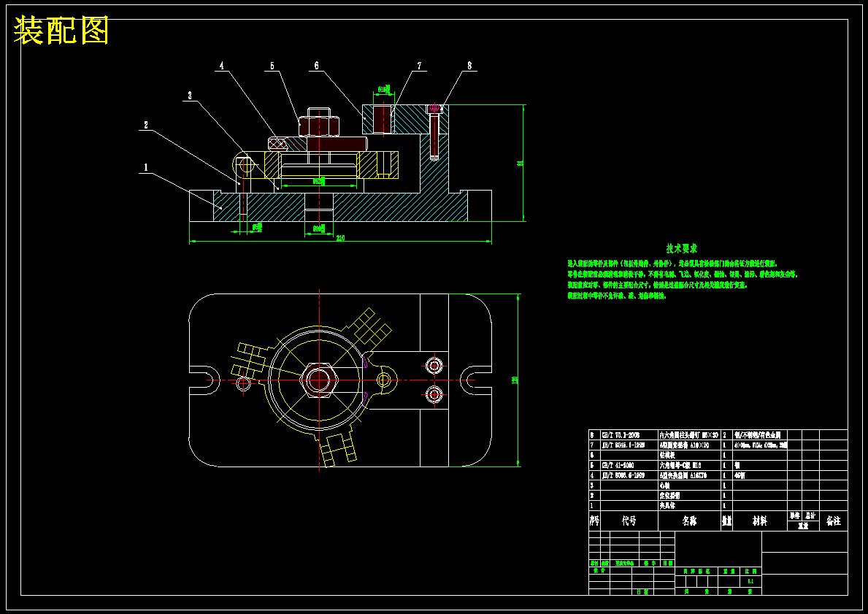This screenshot has height=614, width=868.
Task: Click balloon label 1 in section view
Action: (x=146, y=167)
